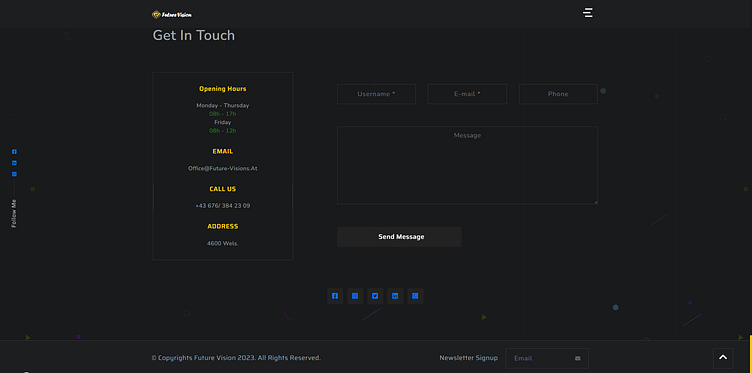The width and height of the screenshot is (752, 373).
Task: Click the ADDRESS heading
Action: pos(223,226)
